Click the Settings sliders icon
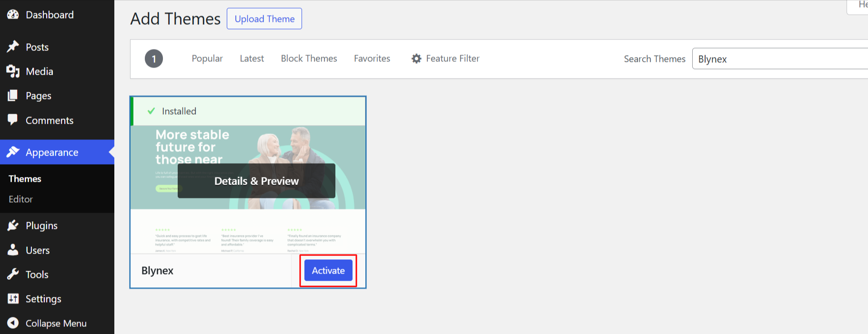This screenshot has width=868, height=334. tap(13, 299)
